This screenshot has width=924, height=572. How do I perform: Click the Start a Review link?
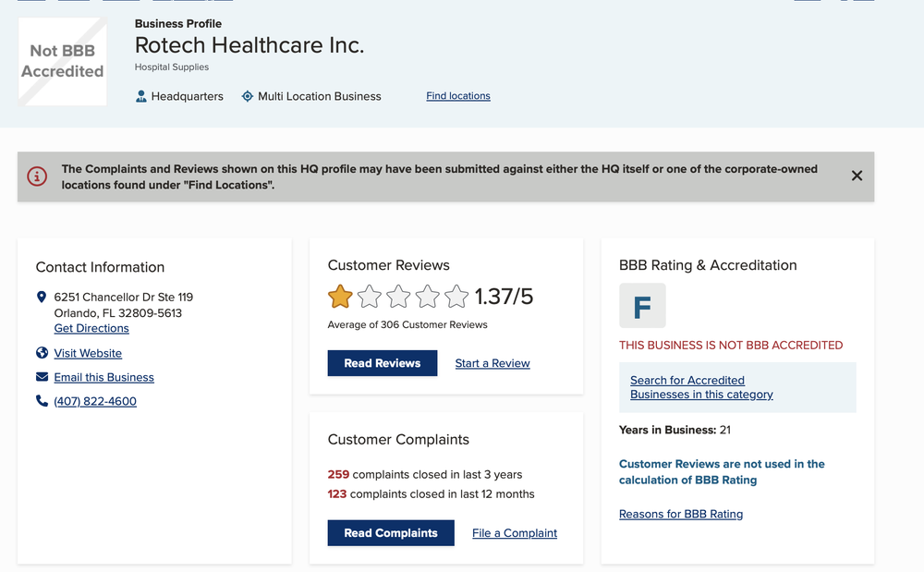(x=492, y=363)
